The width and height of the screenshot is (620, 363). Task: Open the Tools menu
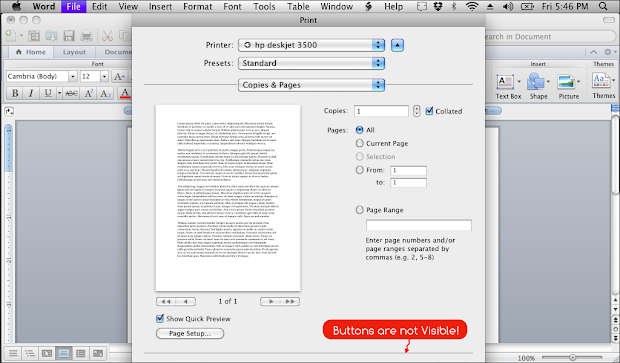click(x=264, y=6)
